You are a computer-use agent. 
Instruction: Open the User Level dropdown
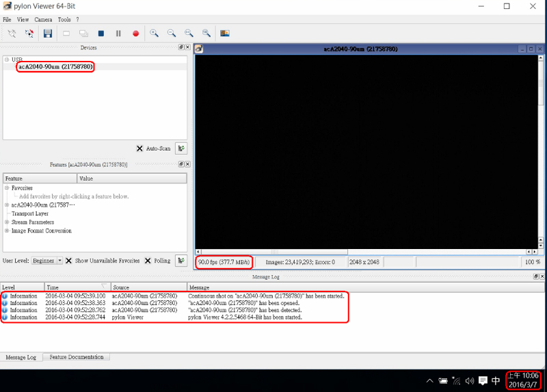click(x=59, y=261)
